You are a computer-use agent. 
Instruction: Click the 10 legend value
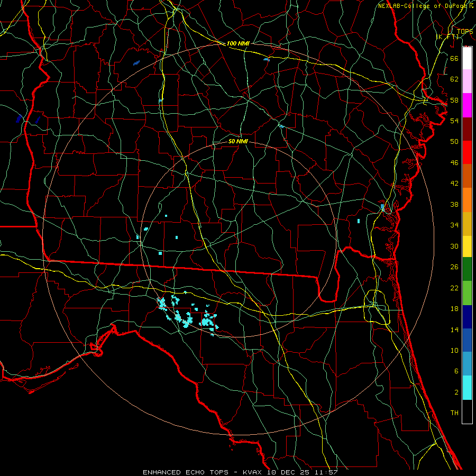[x=454, y=351]
